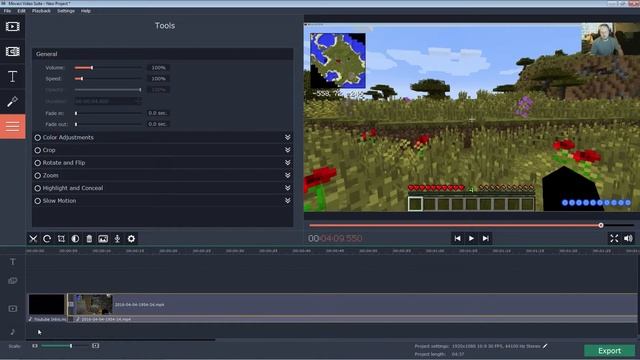Screen dimensions: 640x360
Task: Expand the Crop section chevron
Action: point(287,150)
